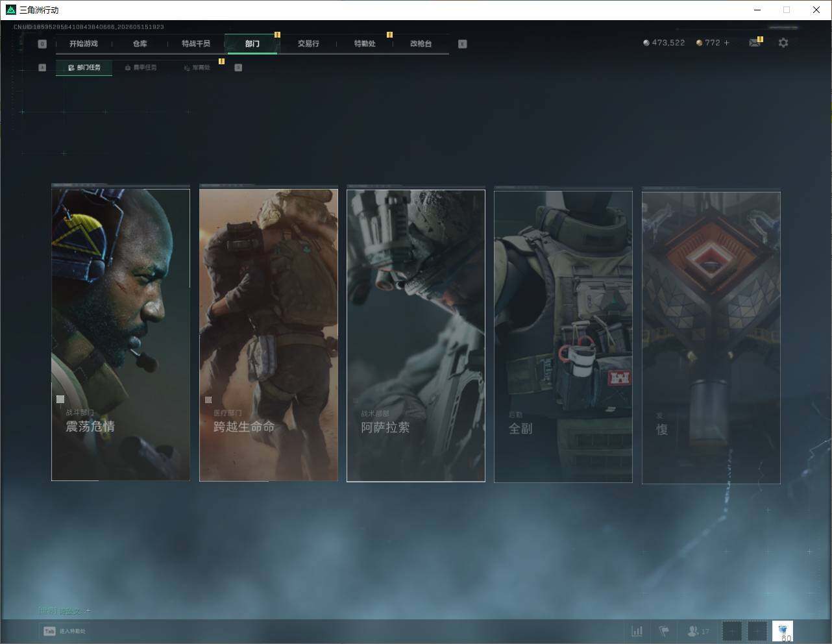Click the A key previous sub-tab icon
832x644 pixels.
coord(42,68)
